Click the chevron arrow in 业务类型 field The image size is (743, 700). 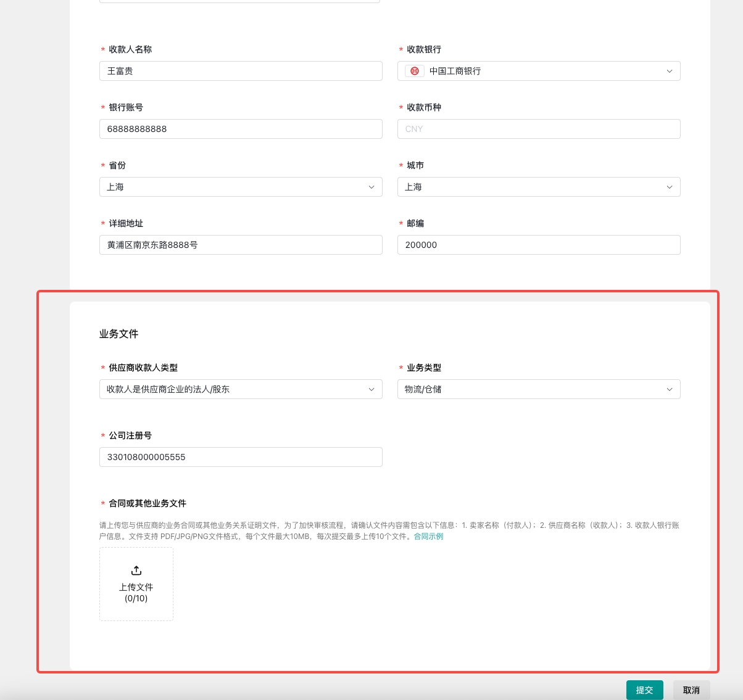point(669,389)
